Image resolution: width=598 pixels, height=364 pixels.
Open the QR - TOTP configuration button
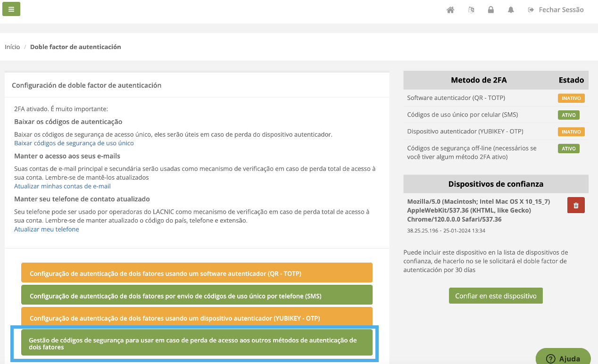[x=197, y=273]
